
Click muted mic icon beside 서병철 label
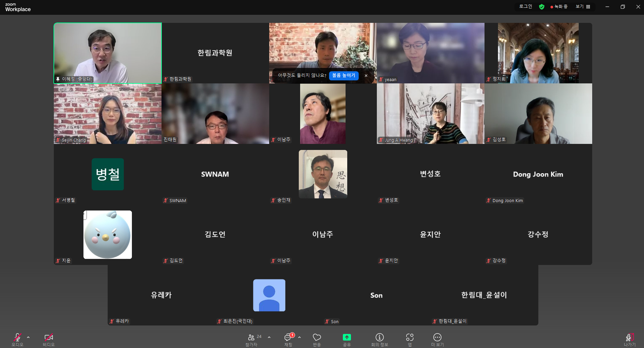[x=58, y=200]
